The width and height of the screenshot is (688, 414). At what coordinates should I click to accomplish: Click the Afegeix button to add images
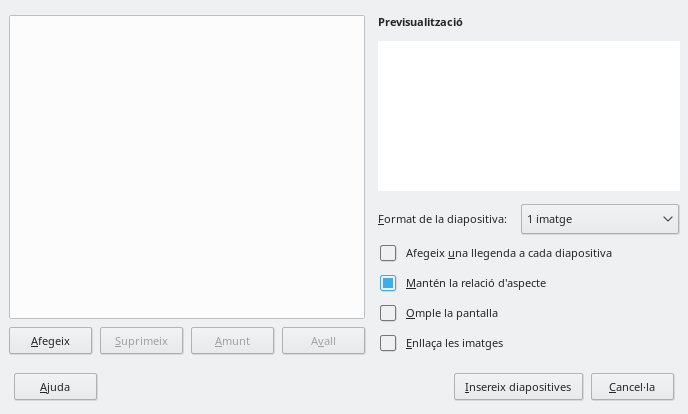pos(50,341)
